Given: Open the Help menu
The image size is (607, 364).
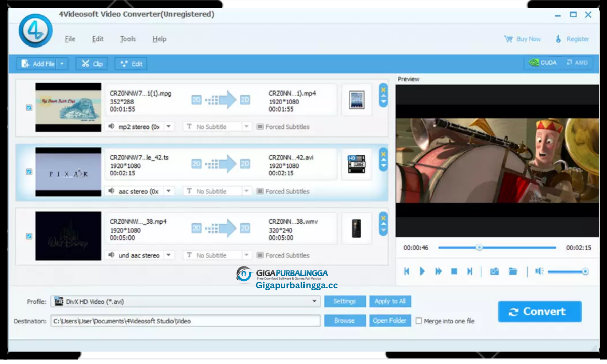Looking at the screenshot, I should pos(159,39).
